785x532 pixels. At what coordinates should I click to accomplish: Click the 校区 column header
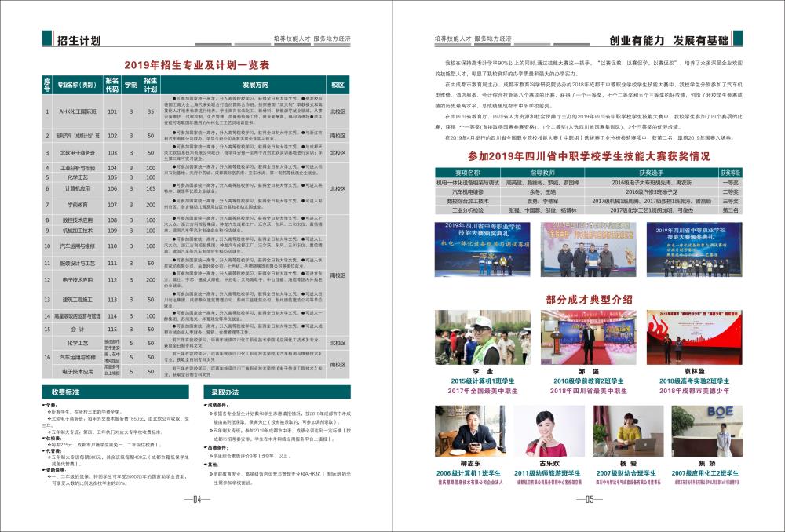[x=338, y=85]
